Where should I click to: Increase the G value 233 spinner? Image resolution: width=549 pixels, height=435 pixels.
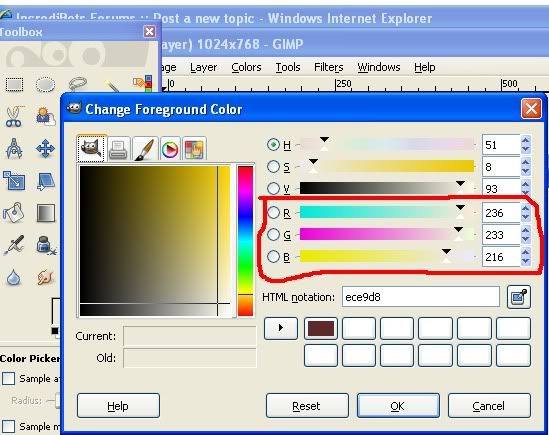(x=525, y=230)
